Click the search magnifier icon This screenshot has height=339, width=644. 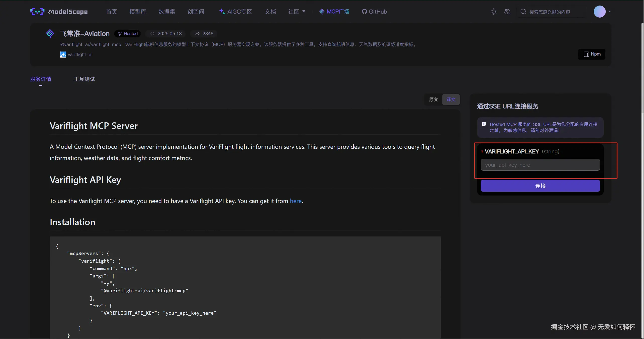523,12
